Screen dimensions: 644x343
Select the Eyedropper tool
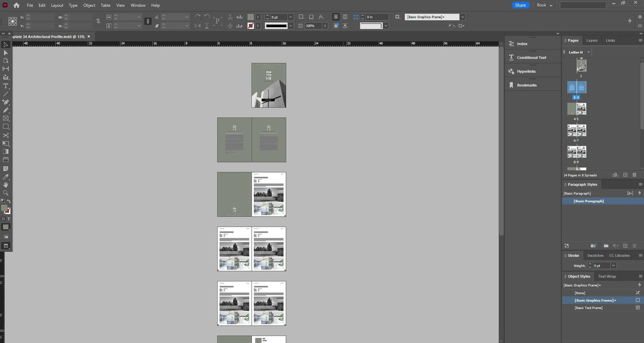6,177
